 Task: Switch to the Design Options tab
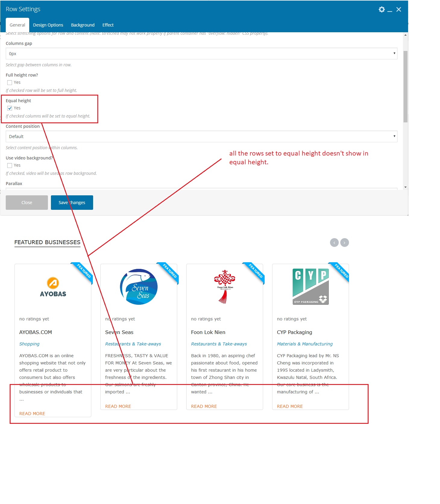click(x=48, y=25)
